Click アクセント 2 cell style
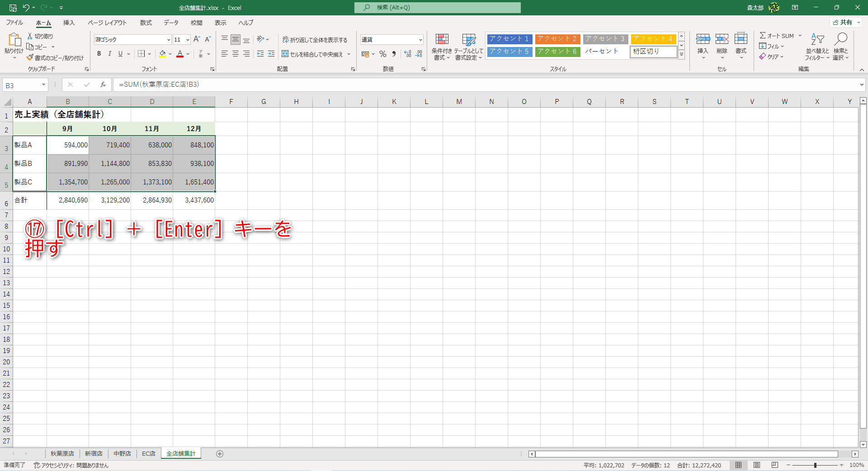The image size is (868, 471). pos(557,39)
